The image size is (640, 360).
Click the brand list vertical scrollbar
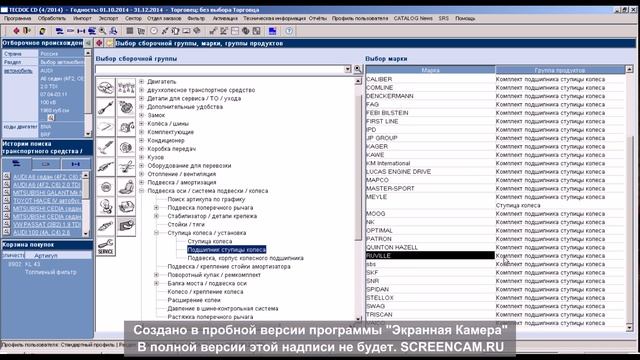(x=629, y=198)
